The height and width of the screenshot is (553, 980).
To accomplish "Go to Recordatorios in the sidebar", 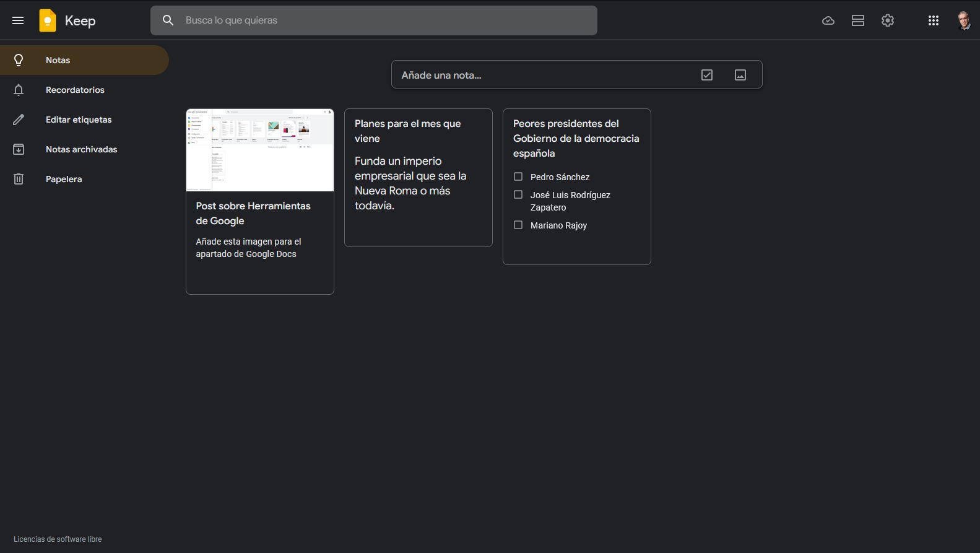I will click(75, 90).
